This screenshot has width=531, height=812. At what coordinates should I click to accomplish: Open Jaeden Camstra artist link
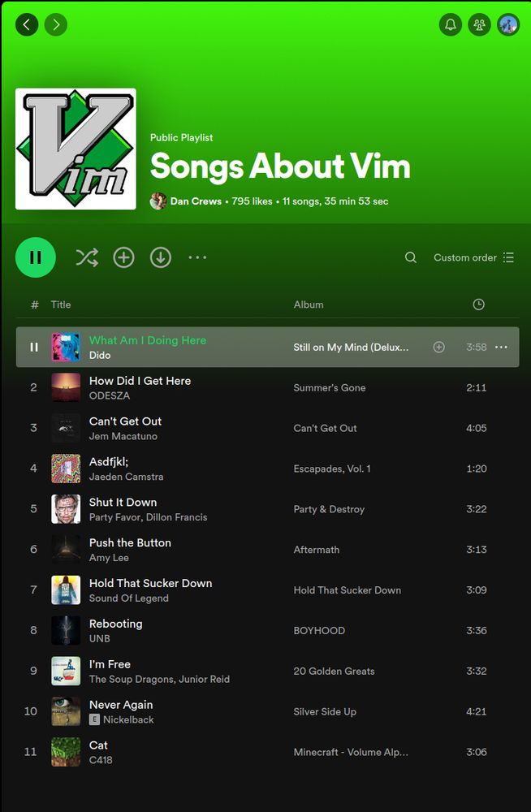126,477
